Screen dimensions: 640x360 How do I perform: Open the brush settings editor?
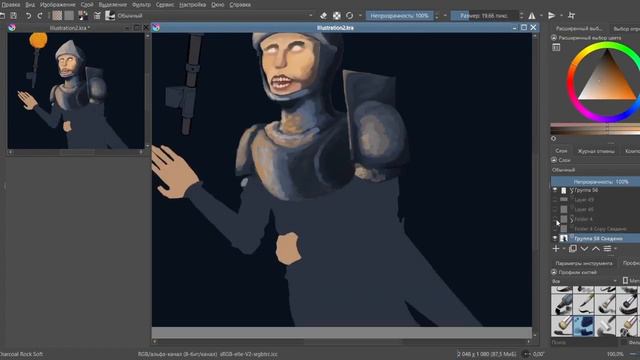(97, 16)
